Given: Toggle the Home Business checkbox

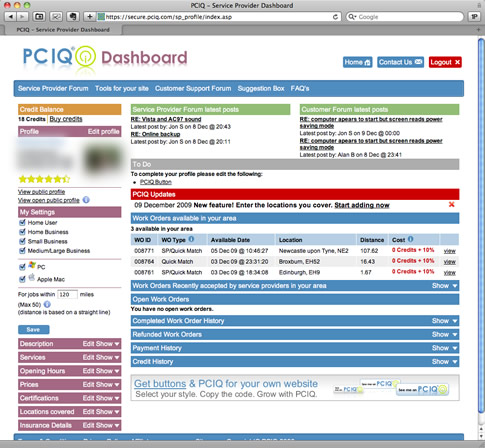Looking at the screenshot, I should coord(22,232).
